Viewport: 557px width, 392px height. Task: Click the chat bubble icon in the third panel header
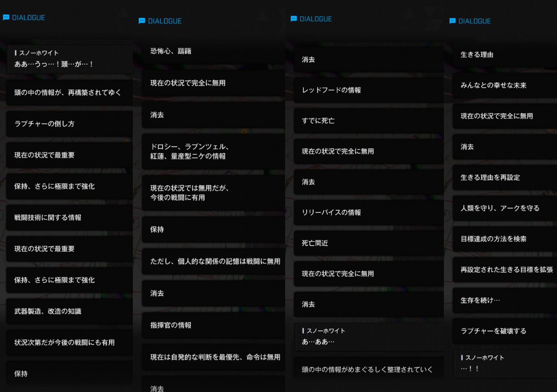click(x=293, y=19)
